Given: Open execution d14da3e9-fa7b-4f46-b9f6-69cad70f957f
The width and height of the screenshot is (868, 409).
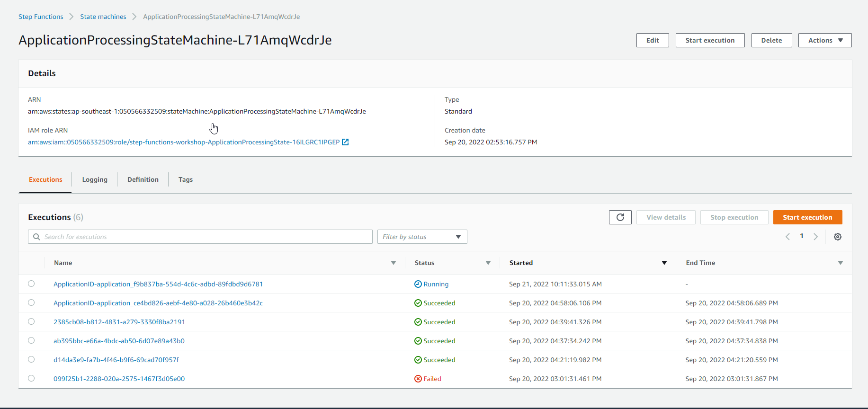Looking at the screenshot, I should (x=116, y=360).
